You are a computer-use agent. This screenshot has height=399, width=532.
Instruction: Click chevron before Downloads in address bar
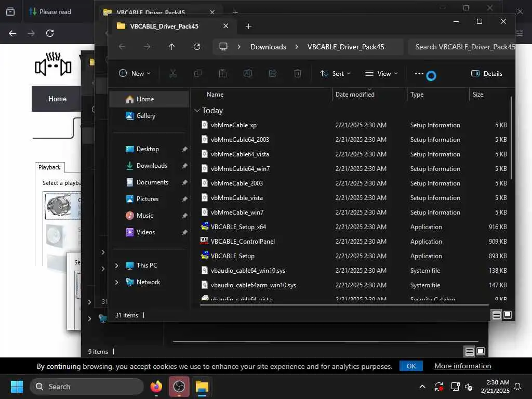[239, 47]
